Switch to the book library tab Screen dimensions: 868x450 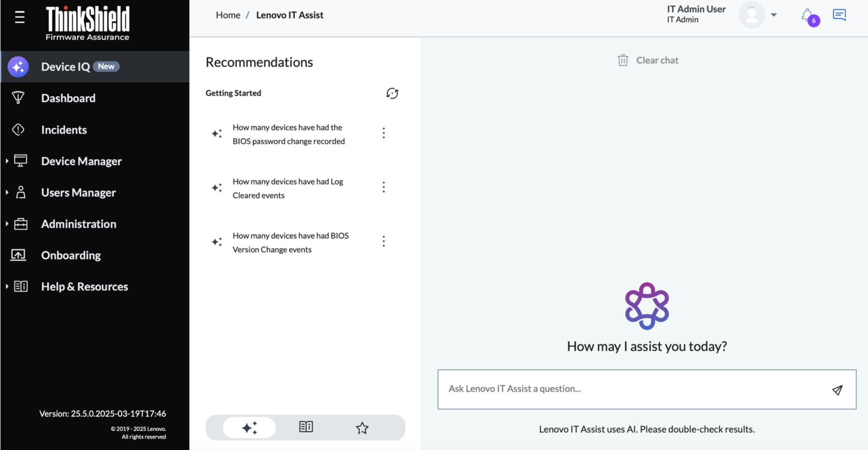tap(306, 427)
